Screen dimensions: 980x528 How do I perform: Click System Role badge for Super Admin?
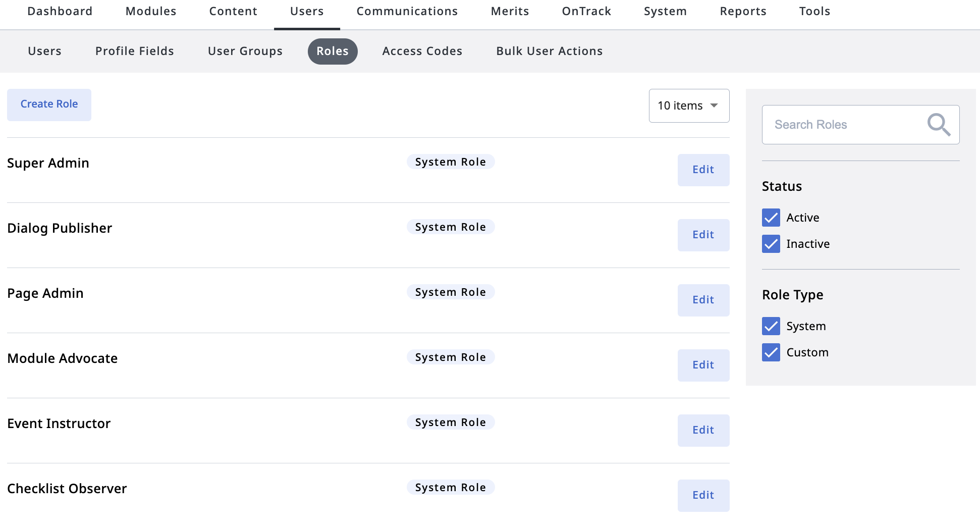pyautogui.click(x=451, y=162)
